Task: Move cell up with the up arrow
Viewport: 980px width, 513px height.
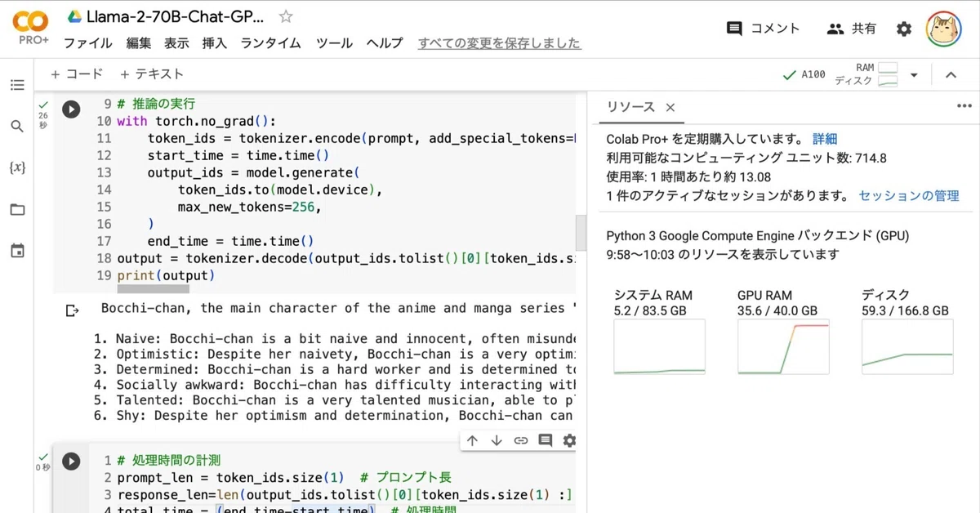Action: 472,441
